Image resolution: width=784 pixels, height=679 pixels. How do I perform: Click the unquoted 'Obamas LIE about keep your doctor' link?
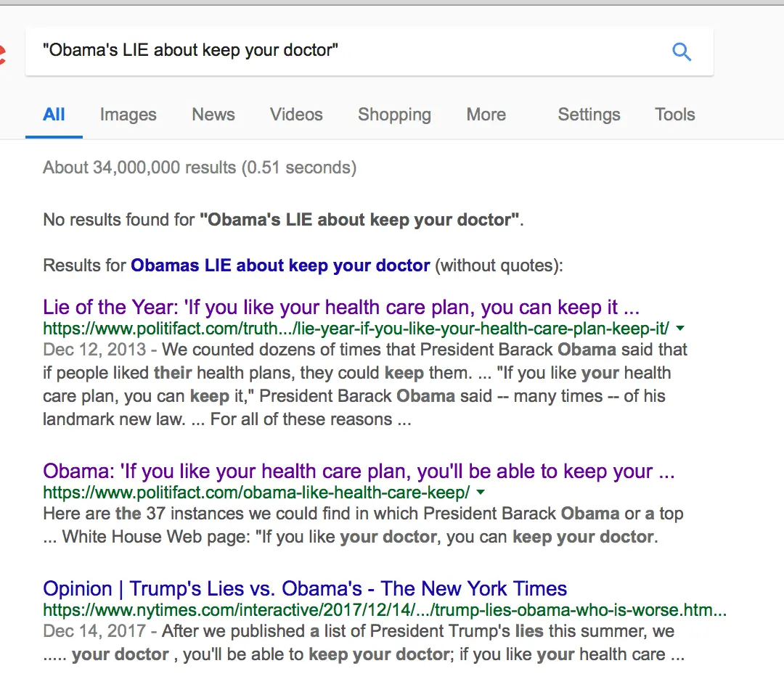click(x=280, y=266)
